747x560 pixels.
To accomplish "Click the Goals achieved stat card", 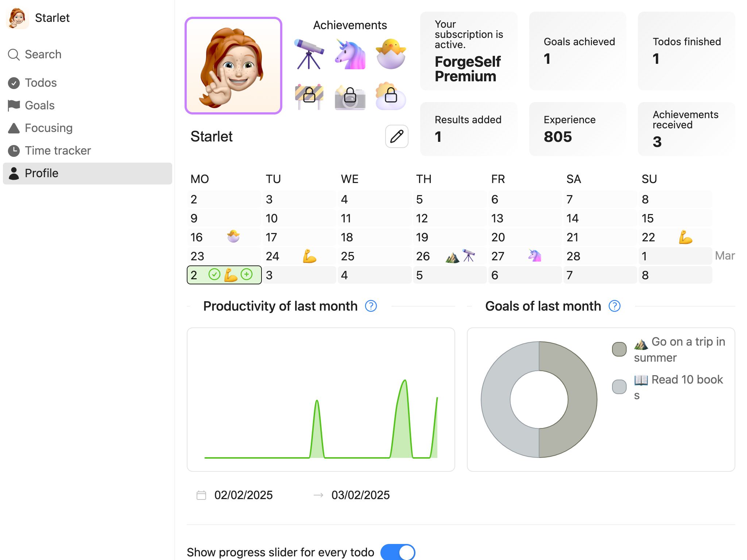I will pyautogui.click(x=578, y=51).
